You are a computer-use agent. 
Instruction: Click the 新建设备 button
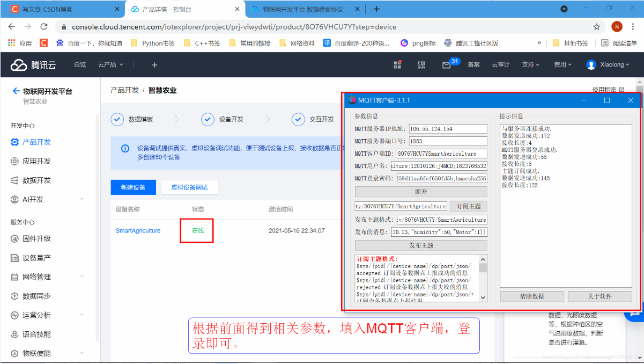click(x=132, y=187)
